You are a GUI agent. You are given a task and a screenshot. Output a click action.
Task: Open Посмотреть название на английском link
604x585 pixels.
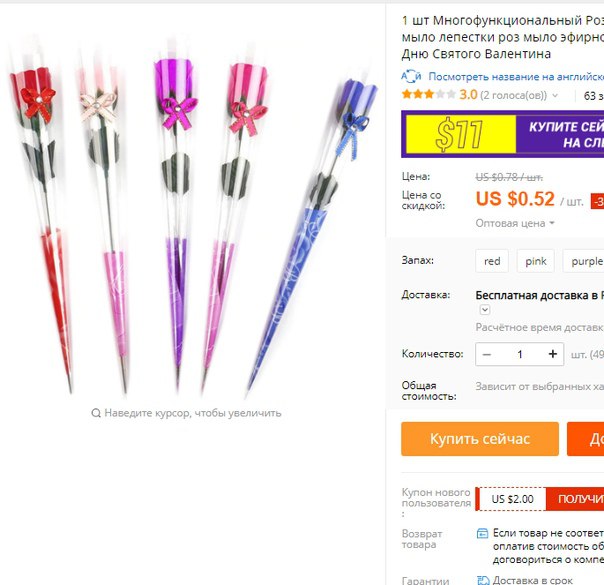pyautogui.click(x=516, y=77)
